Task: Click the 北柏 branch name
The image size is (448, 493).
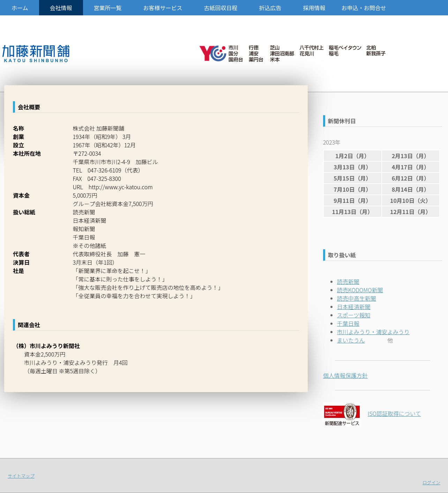Action: [371, 48]
